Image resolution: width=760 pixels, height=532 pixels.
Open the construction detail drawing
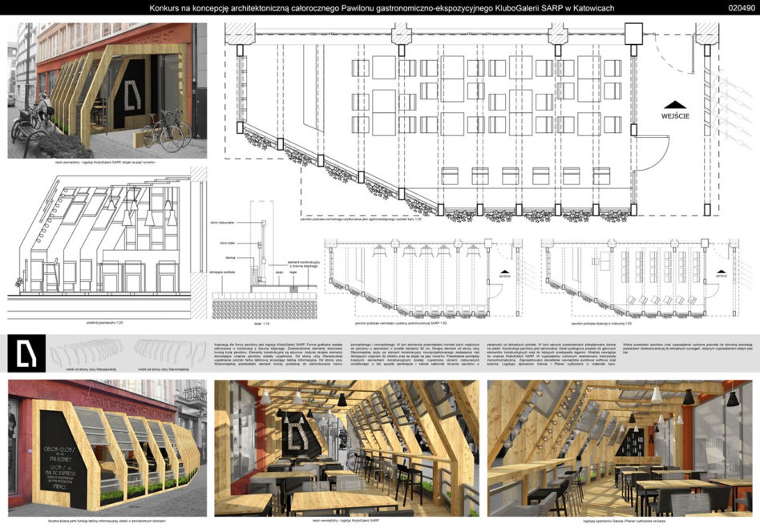pos(265,260)
